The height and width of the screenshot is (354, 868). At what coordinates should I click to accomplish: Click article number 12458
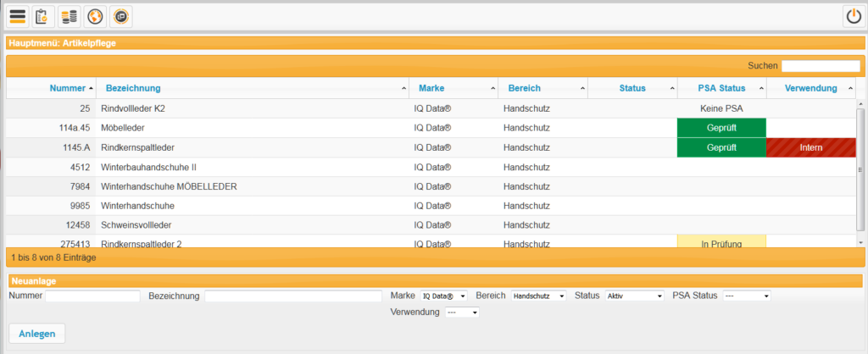78,225
